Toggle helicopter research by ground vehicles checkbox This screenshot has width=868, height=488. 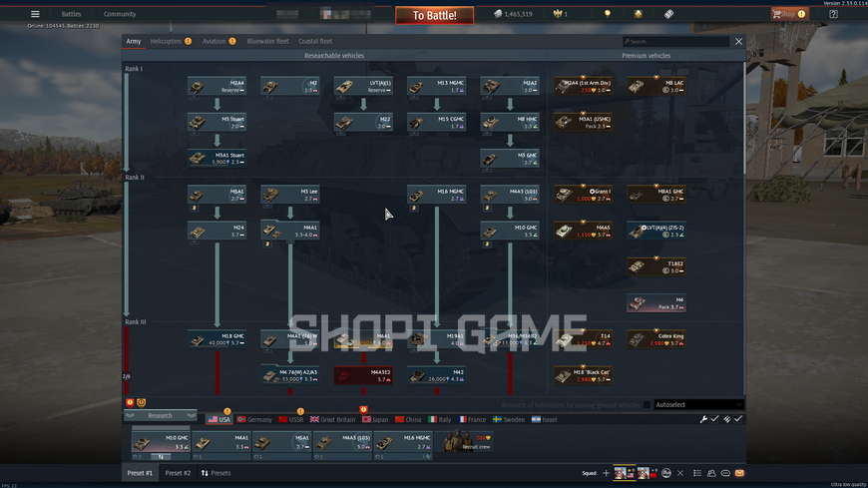tap(647, 405)
